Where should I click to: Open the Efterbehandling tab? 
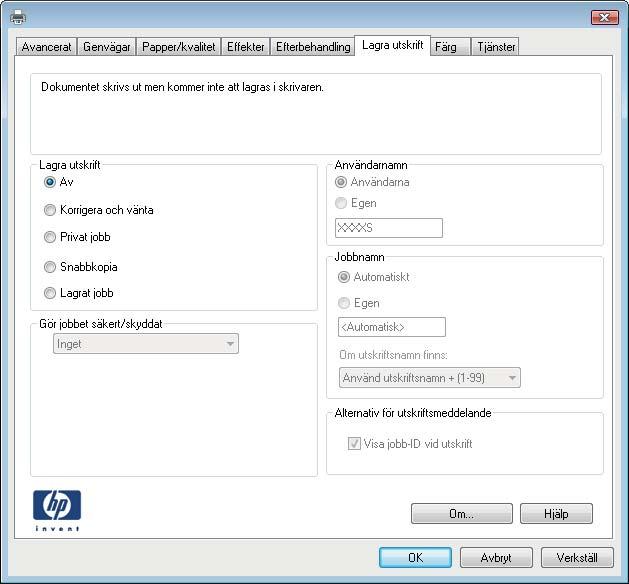tap(313, 47)
